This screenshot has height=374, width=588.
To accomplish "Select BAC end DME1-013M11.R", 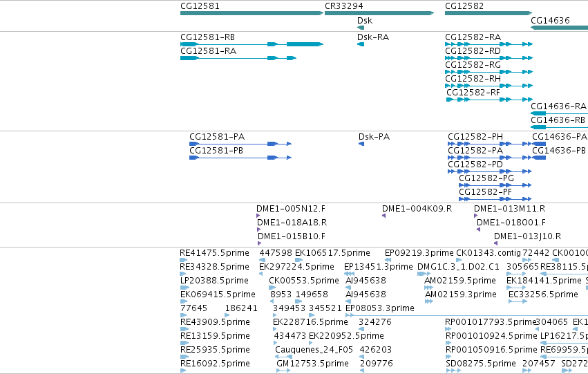I will click(475, 216).
